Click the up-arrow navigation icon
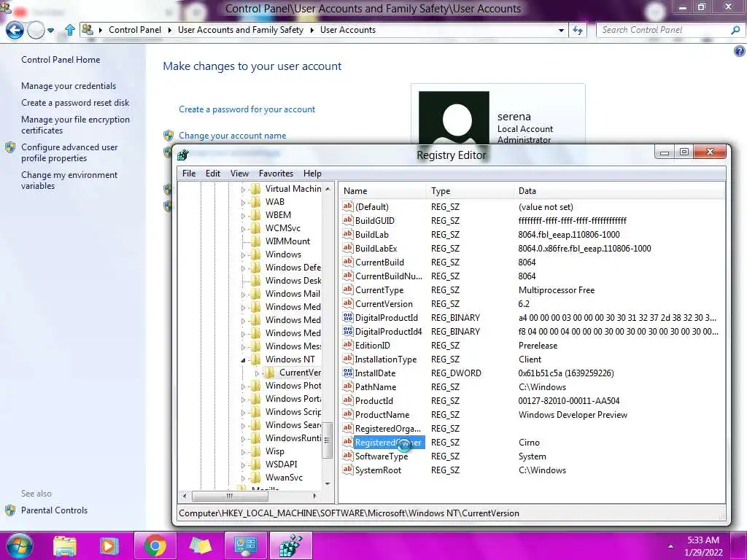Image resolution: width=747 pixels, height=560 pixels. (x=69, y=30)
